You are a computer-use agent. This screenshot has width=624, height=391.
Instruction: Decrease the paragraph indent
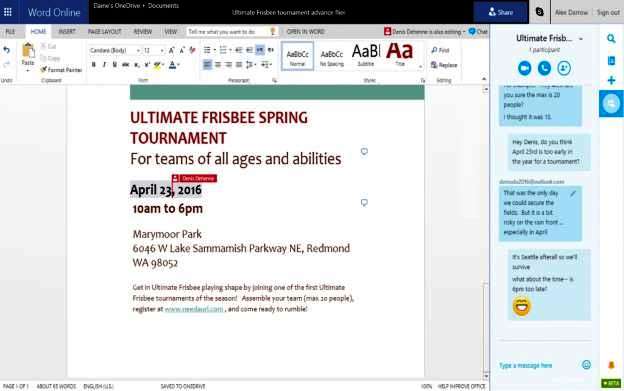(x=239, y=50)
